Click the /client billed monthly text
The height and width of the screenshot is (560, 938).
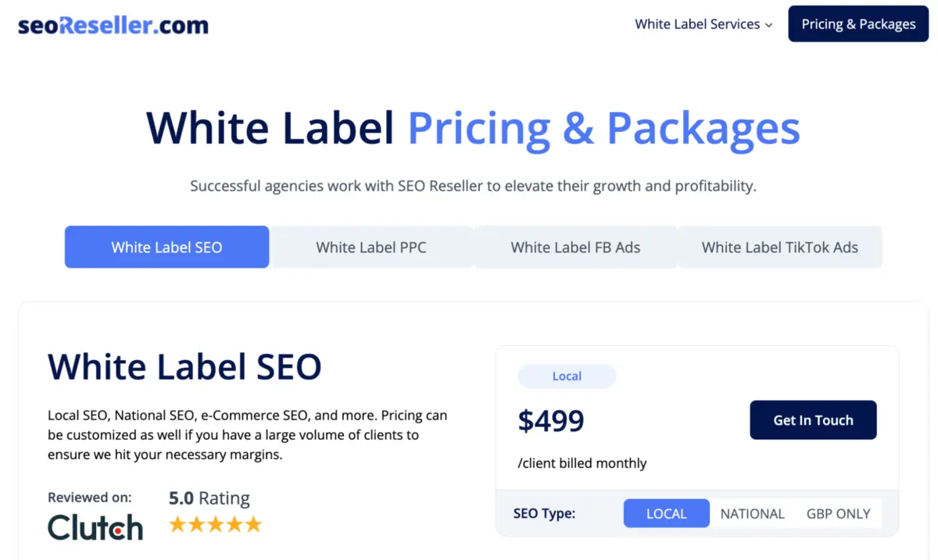tap(582, 462)
